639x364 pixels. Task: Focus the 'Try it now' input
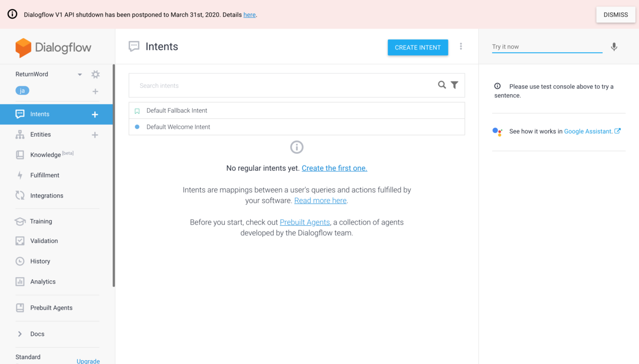(547, 47)
